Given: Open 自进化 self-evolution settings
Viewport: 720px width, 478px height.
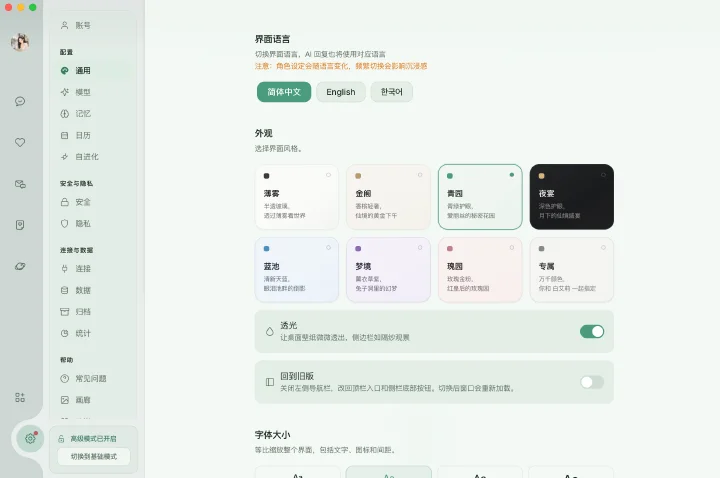Looking at the screenshot, I should tap(94, 157).
